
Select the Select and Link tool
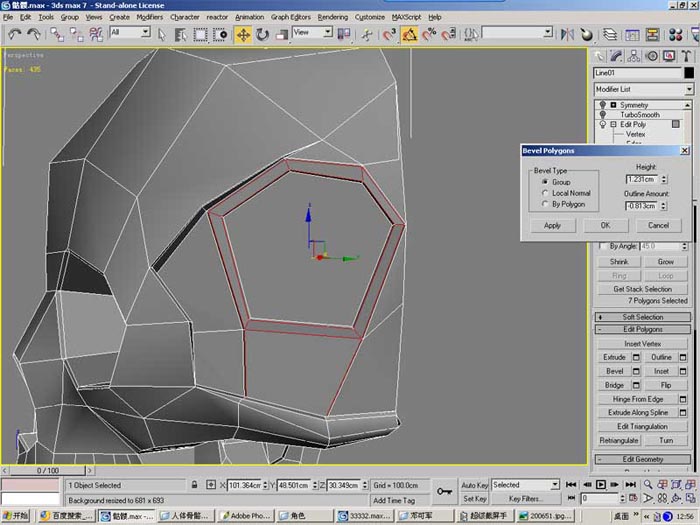57,34
